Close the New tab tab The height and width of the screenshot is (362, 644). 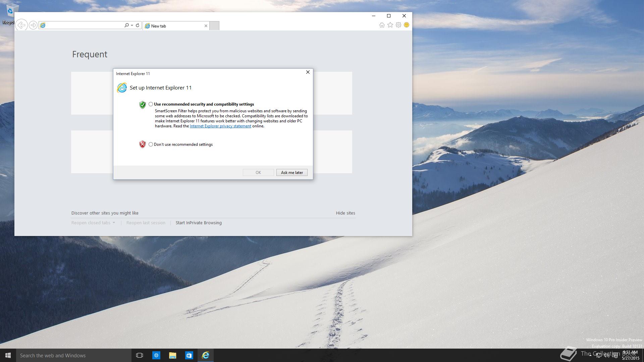tap(206, 26)
